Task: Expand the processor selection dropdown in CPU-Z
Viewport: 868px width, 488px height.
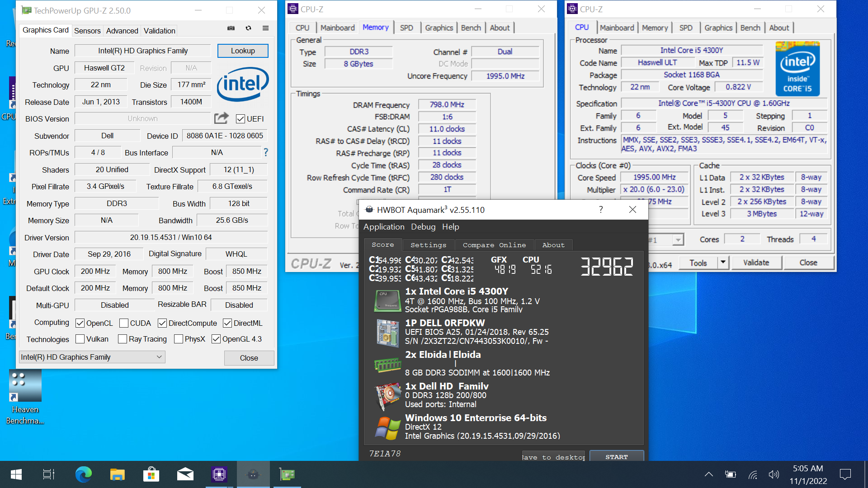Action: coord(678,239)
